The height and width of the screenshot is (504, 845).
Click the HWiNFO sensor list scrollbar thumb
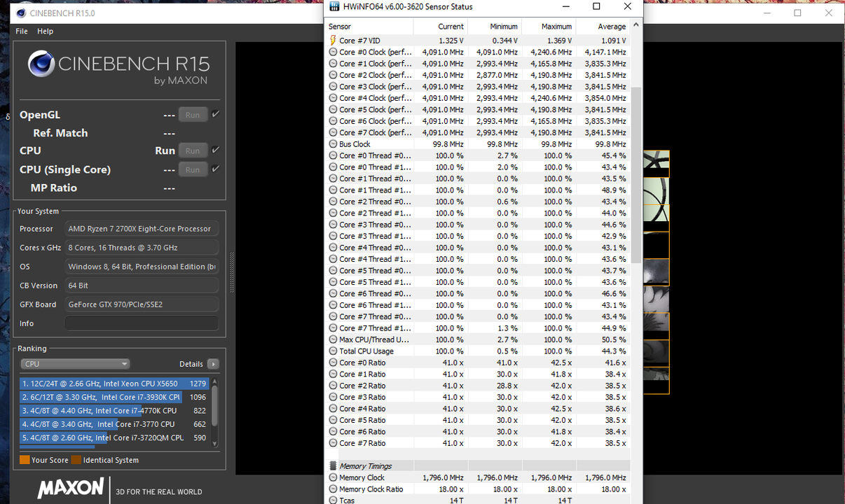tap(636, 175)
